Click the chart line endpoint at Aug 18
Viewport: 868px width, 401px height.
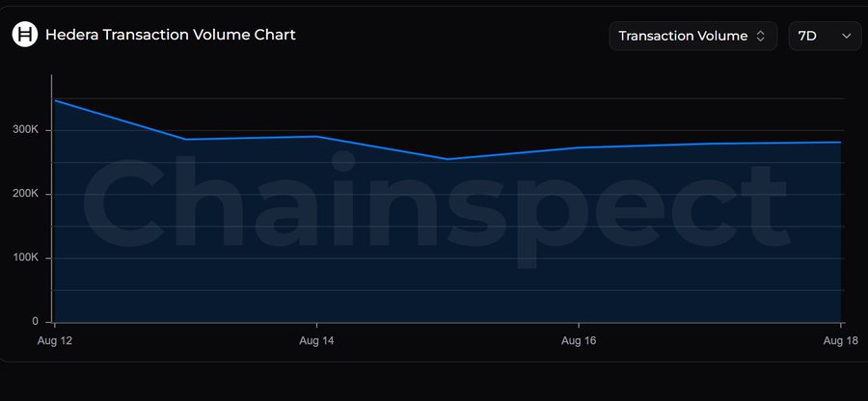840,142
